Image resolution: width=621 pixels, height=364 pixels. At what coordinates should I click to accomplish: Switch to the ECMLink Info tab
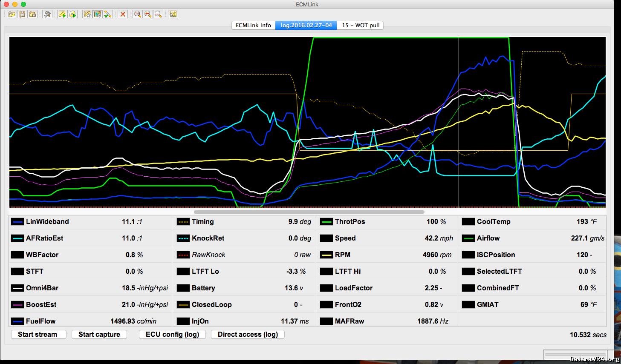(x=253, y=25)
